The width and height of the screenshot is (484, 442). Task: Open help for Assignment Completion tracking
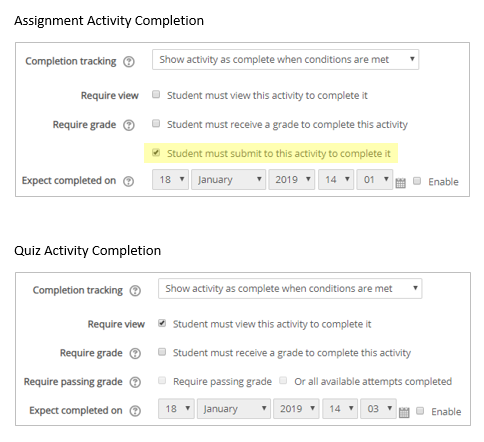(x=129, y=62)
